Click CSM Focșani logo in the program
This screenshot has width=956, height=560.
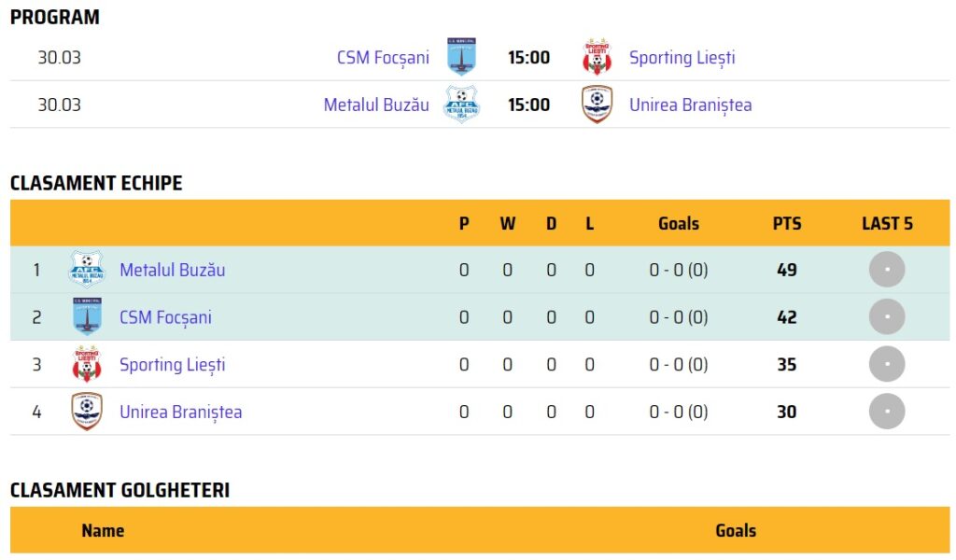460,57
